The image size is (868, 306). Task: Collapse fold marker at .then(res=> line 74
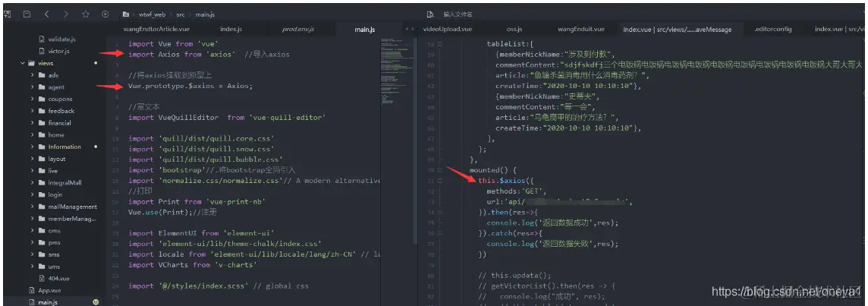point(440,213)
